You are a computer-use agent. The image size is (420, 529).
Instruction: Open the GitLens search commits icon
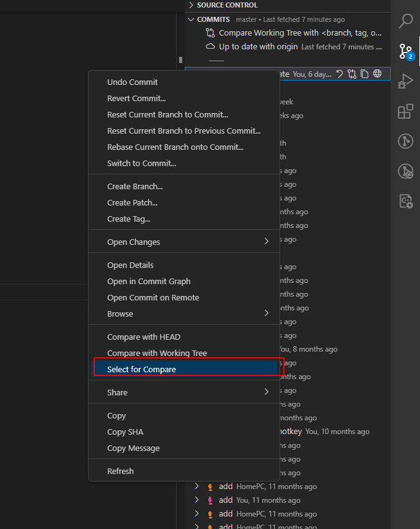click(x=405, y=171)
